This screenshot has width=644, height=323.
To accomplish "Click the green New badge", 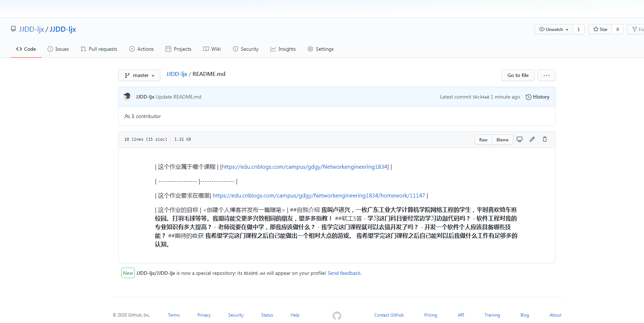I will pos(128,273).
